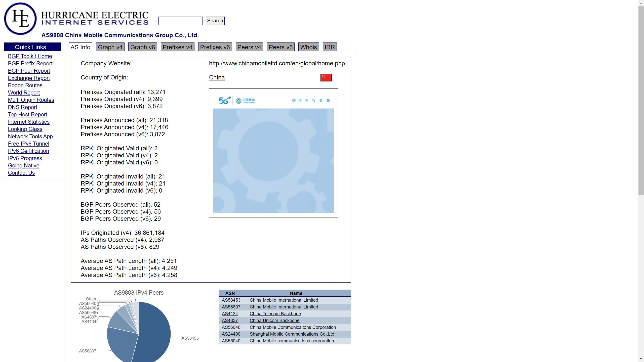Select the Whois tab
Screen dimensions: 644x362
pyautogui.click(x=308, y=47)
